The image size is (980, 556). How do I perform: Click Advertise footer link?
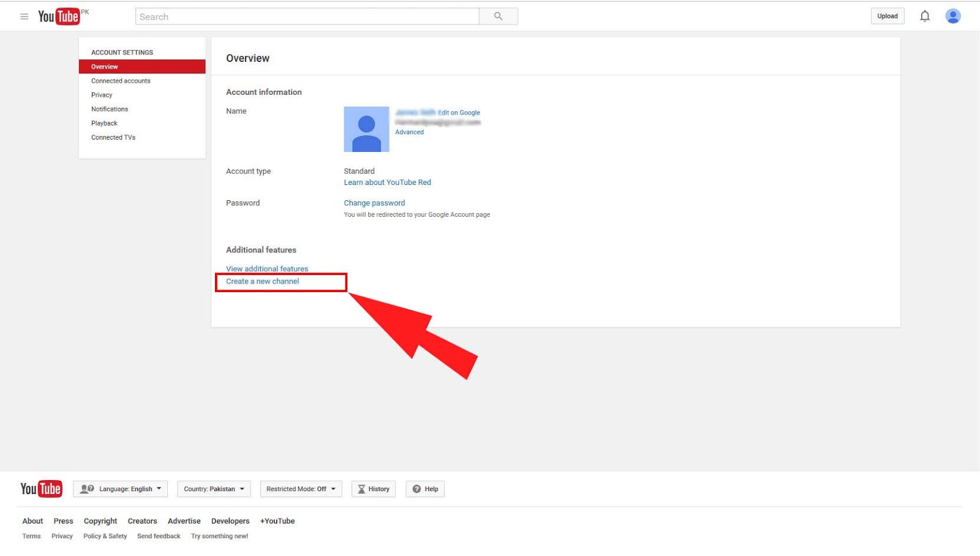pos(184,521)
